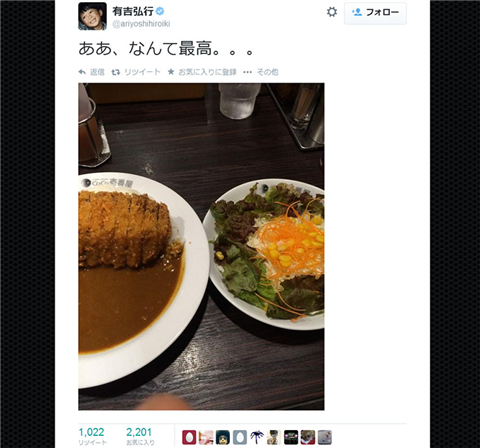
Task: Click the blue verified badge
Action: pyautogui.click(x=160, y=11)
